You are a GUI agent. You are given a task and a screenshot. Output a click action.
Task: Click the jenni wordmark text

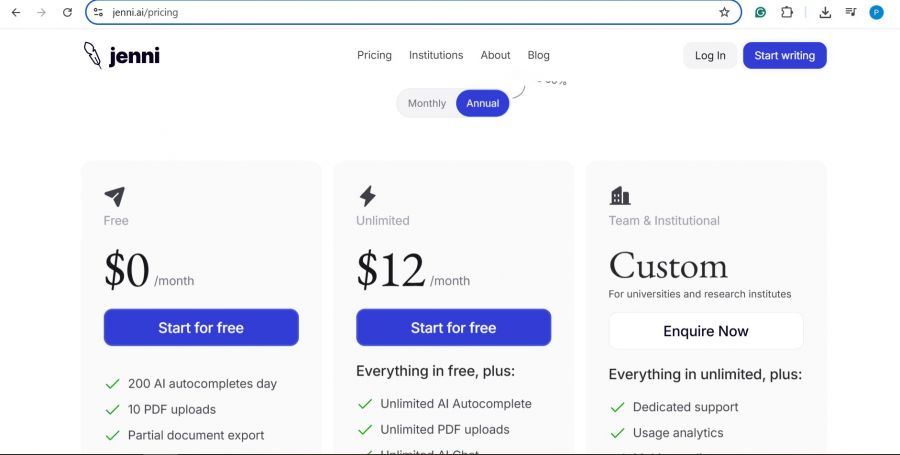coord(134,56)
